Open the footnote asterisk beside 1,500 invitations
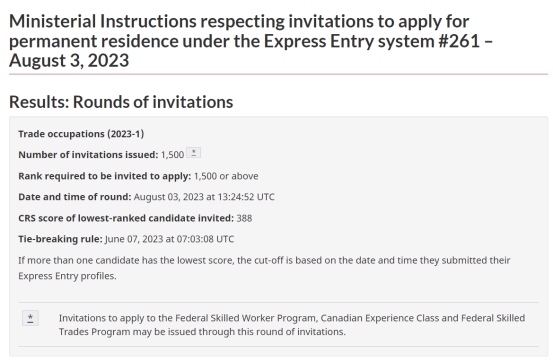The width and height of the screenshot is (553, 363). tap(194, 153)
